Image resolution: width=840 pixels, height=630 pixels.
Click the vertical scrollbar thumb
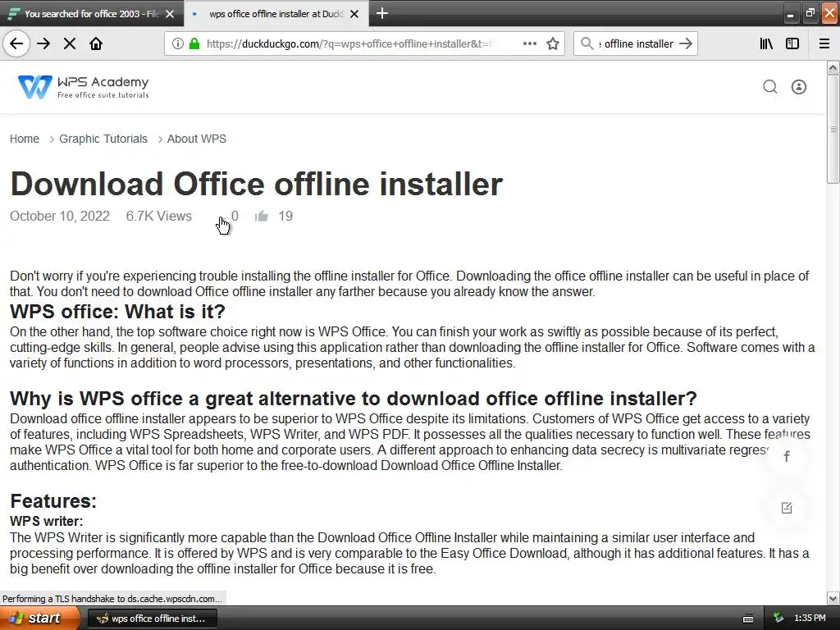point(833,129)
